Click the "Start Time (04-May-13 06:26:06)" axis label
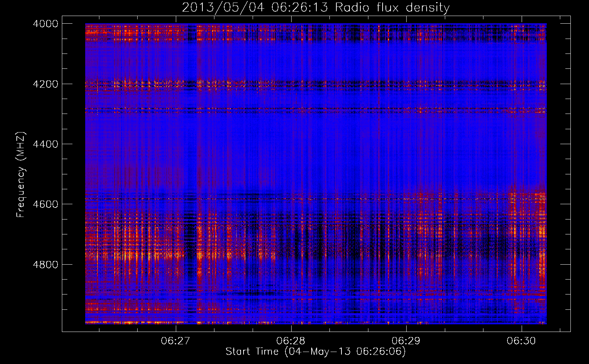Viewport: 589px width, 364px height. point(315,352)
